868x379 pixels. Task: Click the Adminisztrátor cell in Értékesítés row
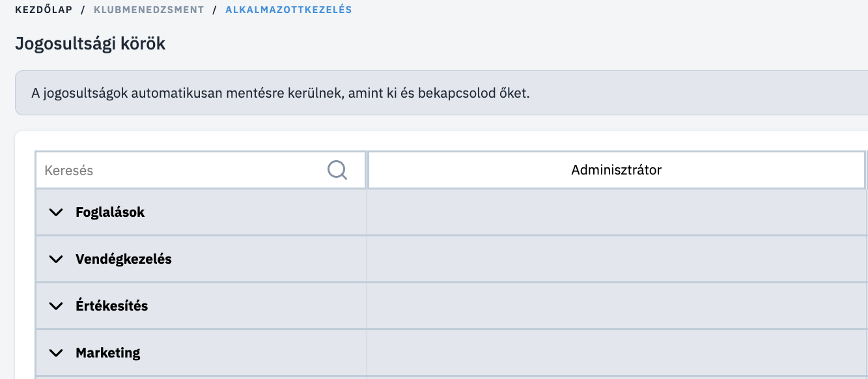617,306
